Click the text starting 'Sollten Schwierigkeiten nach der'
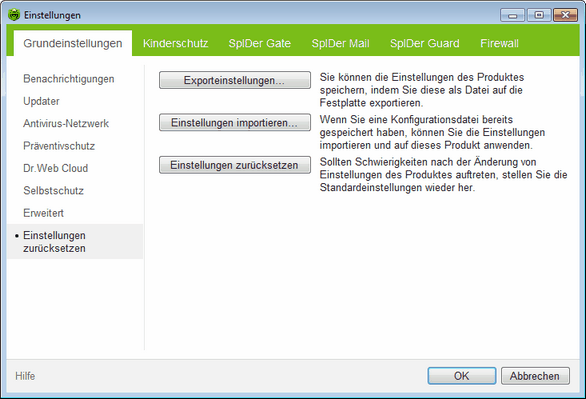The height and width of the screenshot is (399, 586). [443, 174]
